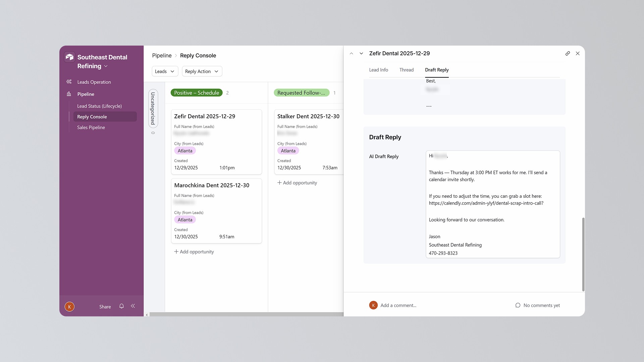Expand the Uncategorized collapsed column
This screenshot has height=362, width=644.
click(x=153, y=108)
